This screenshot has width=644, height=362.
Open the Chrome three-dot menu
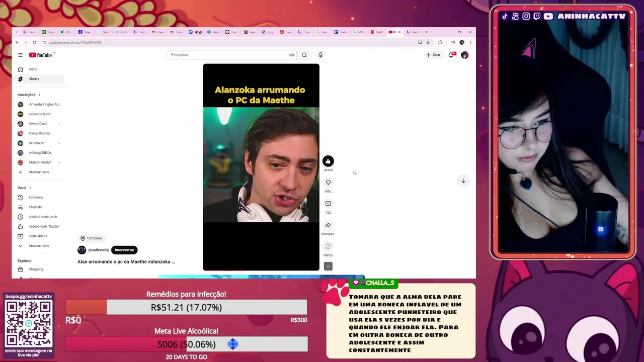tap(470, 42)
